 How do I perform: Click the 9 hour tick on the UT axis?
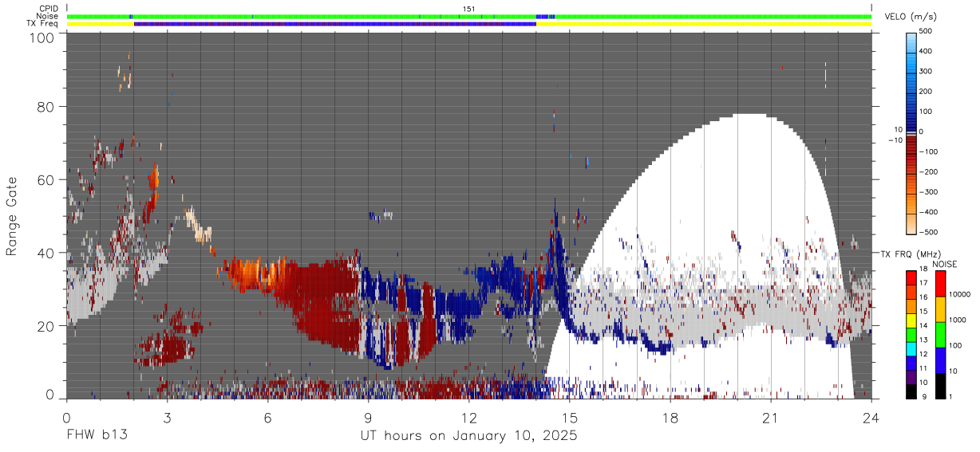click(x=368, y=418)
